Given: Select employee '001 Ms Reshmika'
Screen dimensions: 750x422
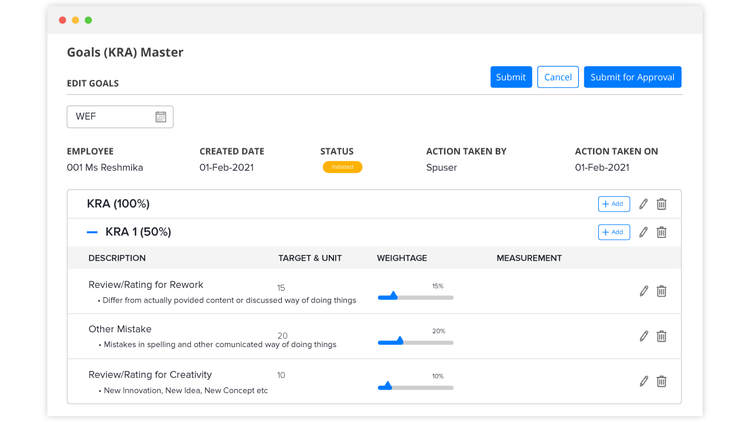Looking at the screenshot, I should (105, 167).
